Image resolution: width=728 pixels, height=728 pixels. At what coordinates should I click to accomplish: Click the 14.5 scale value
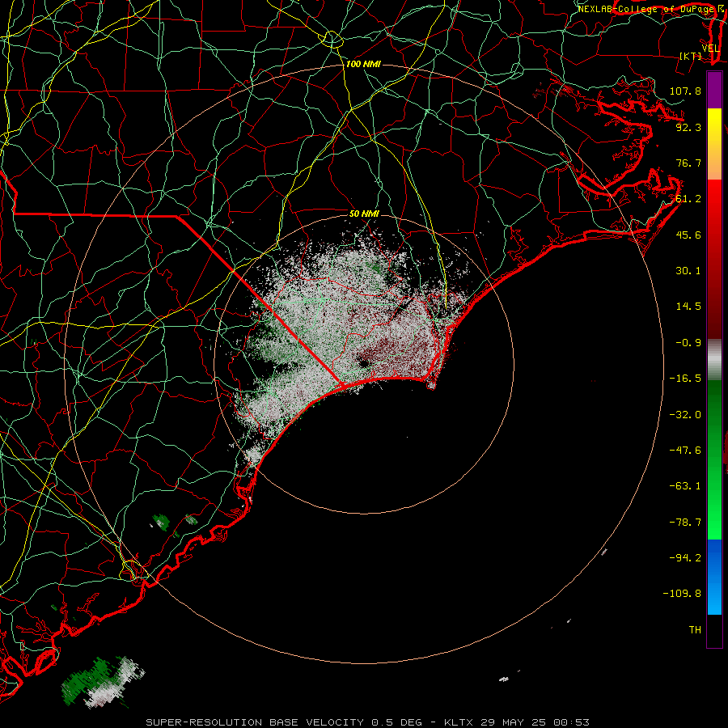[688, 307]
